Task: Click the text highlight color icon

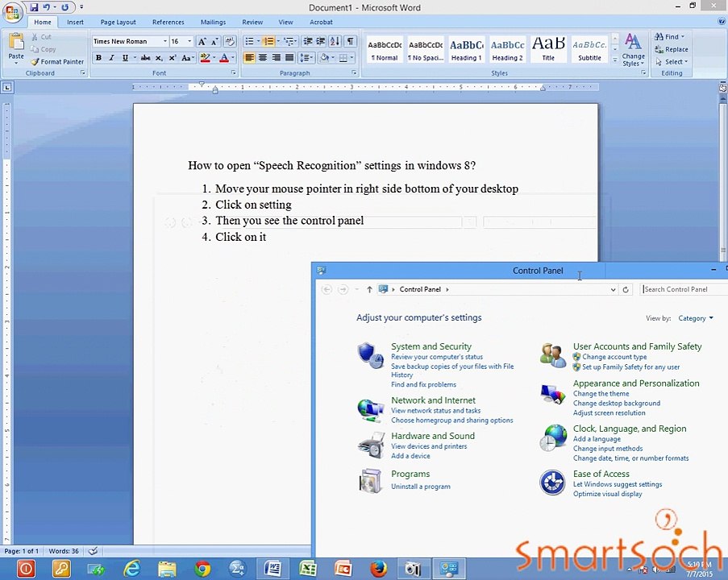Action: coord(204,58)
